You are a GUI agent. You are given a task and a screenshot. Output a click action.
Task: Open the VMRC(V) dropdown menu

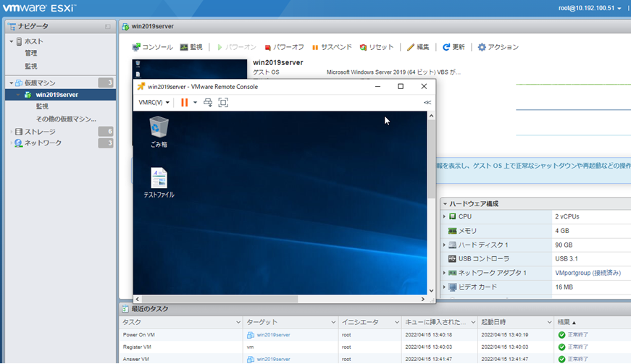154,103
